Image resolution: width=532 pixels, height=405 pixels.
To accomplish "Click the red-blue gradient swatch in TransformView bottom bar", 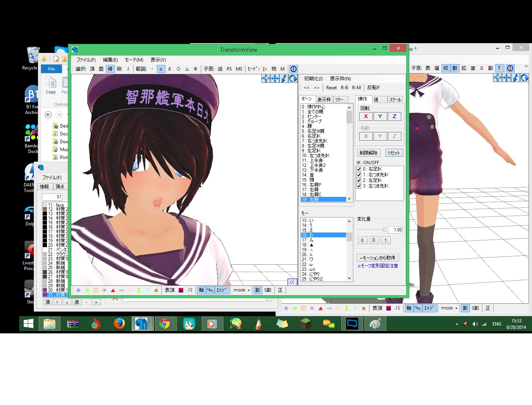I will tap(181, 290).
